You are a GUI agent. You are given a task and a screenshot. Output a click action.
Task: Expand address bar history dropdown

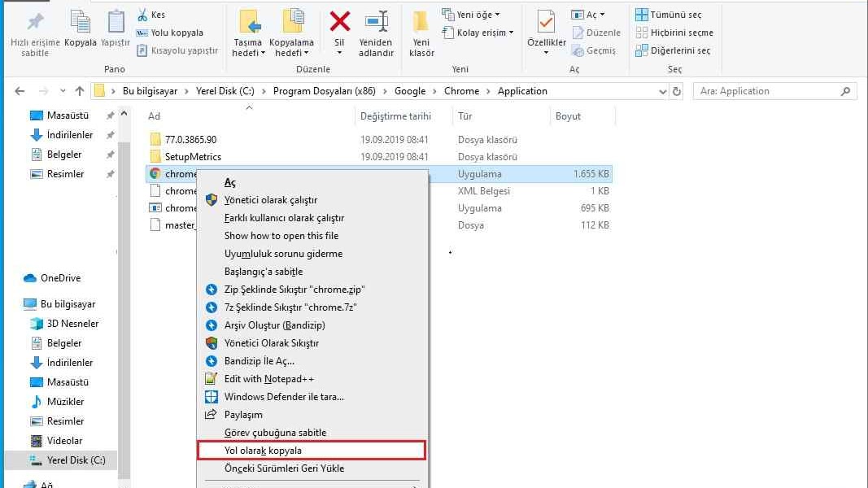tap(663, 92)
